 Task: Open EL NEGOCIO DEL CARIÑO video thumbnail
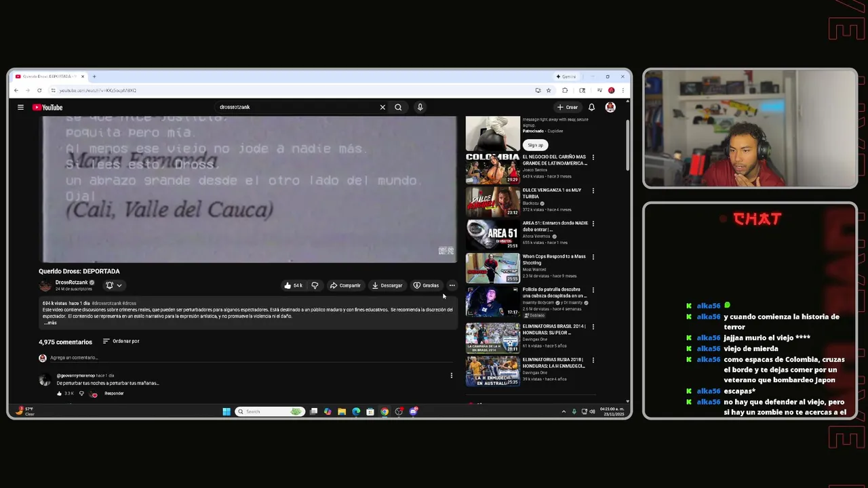pos(492,169)
